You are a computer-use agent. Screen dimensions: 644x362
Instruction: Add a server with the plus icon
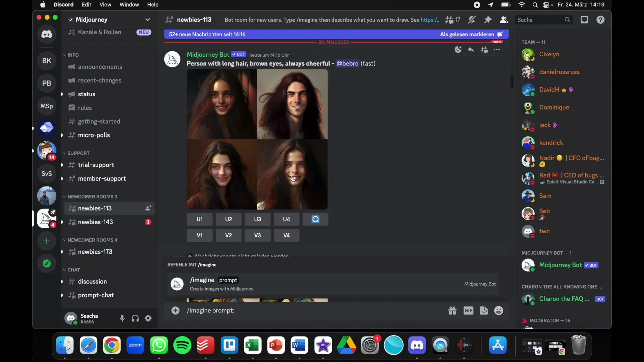coord(47,241)
